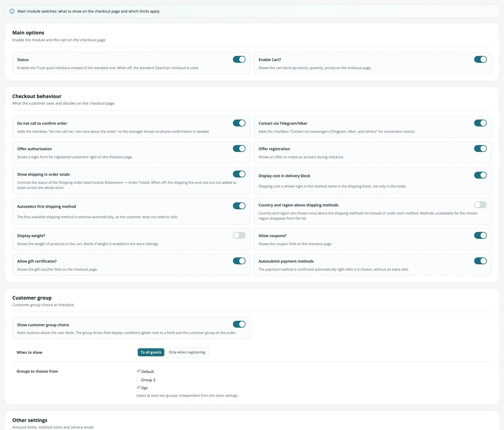
Task: Click the When to show label
Action: tap(29, 353)
